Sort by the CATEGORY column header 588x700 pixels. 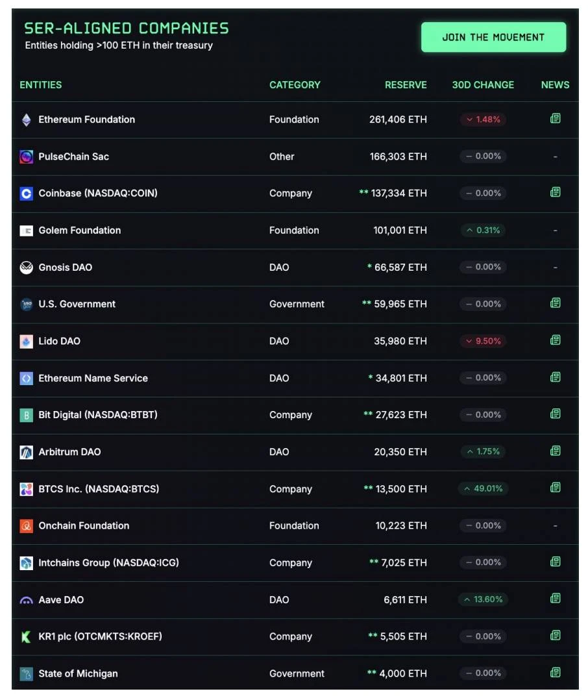pos(295,85)
